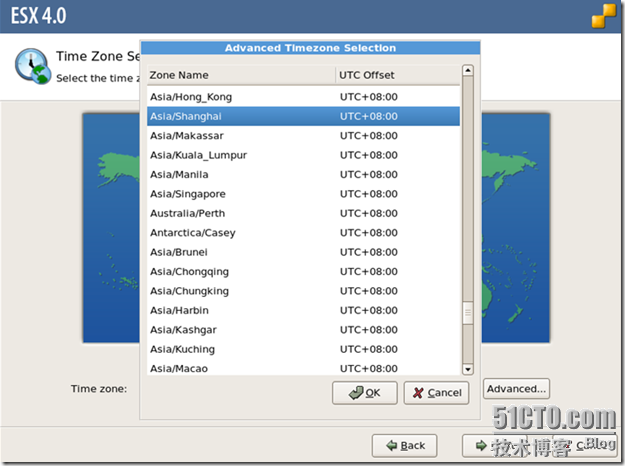
Task: Select the Asia/Kashgar time zone
Action: click(x=303, y=330)
